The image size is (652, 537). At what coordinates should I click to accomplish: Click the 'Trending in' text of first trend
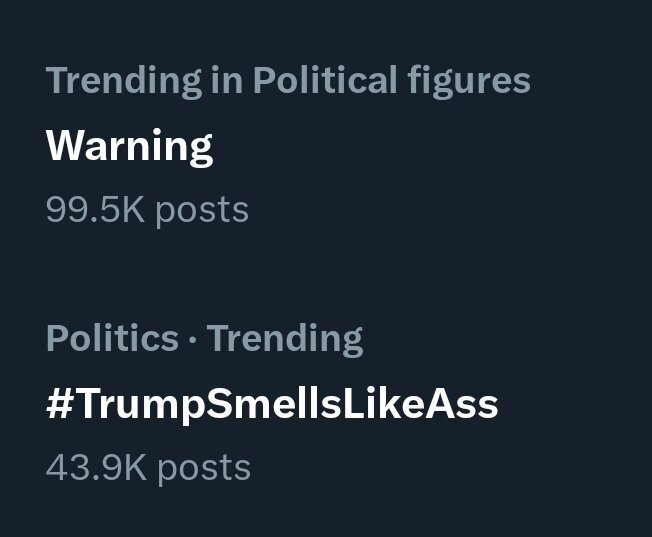coord(137,81)
